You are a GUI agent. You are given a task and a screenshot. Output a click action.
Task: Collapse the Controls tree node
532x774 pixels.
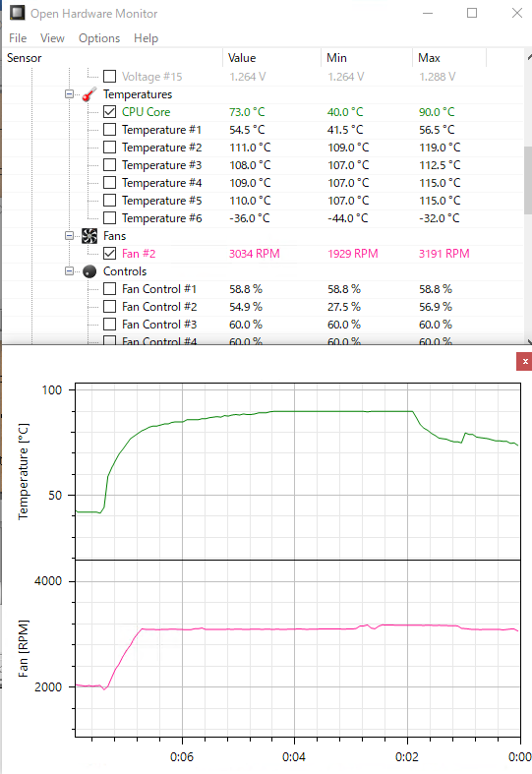point(69,271)
